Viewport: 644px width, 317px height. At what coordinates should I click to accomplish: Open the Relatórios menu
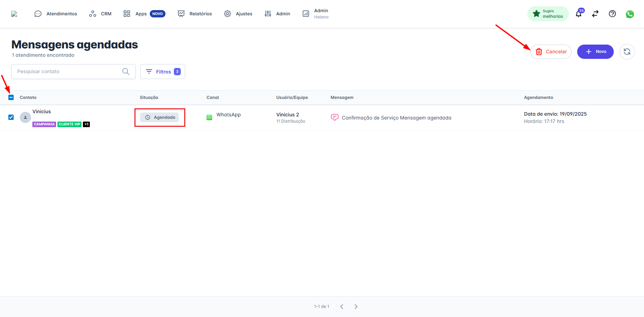(x=195, y=14)
